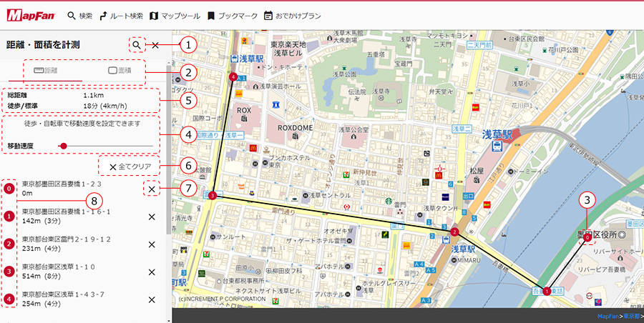Click the side panel scrollbar thumb
This screenshot has height=323, width=644.
pyautogui.click(x=168, y=149)
